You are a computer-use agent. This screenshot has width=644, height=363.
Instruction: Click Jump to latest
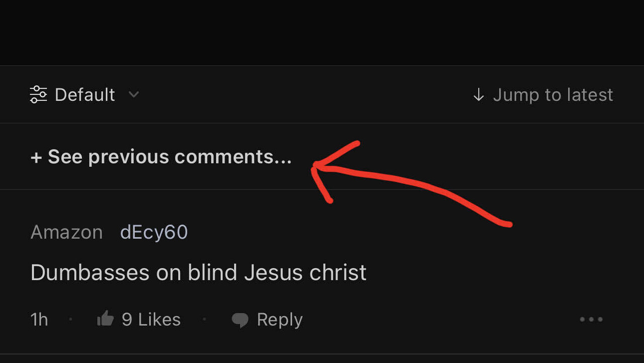[x=553, y=95]
